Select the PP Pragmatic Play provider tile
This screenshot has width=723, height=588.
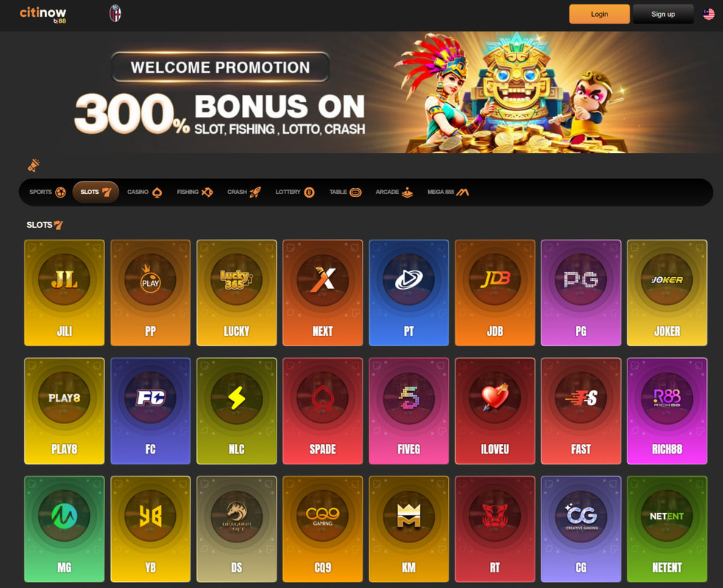150,293
